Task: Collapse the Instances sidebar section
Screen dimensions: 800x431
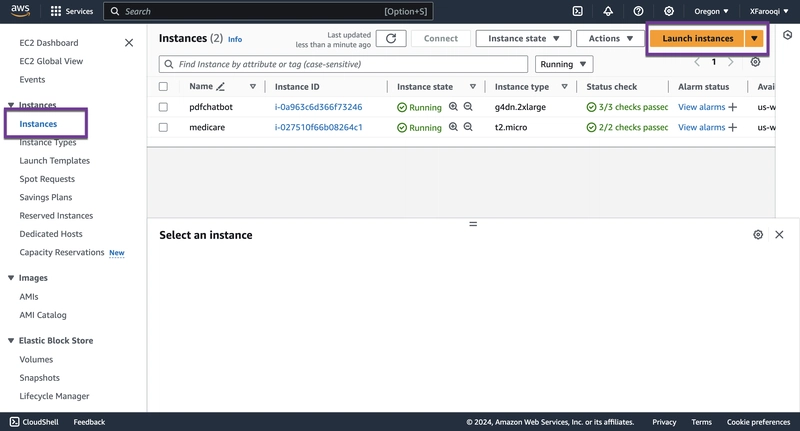Action: pos(11,105)
